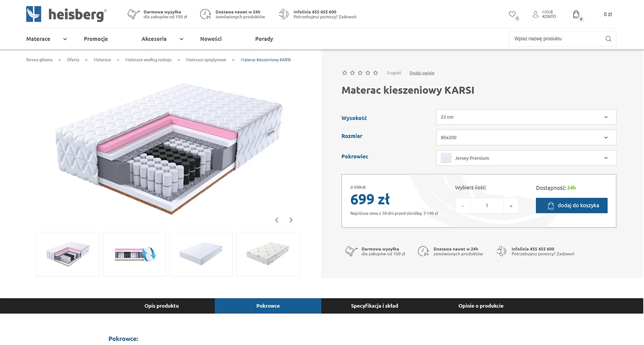Viewport: 644px width, 345px height.
Task: Rate product with third star
Action: (x=360, y=73)
